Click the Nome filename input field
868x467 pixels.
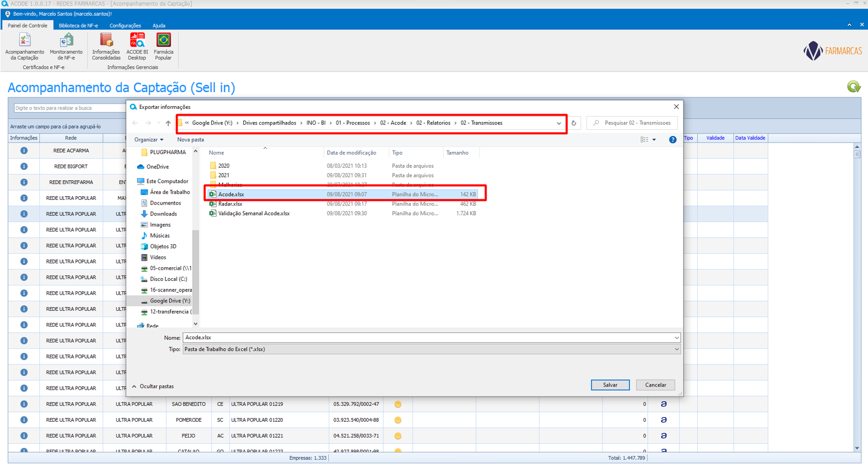[428, 338]
